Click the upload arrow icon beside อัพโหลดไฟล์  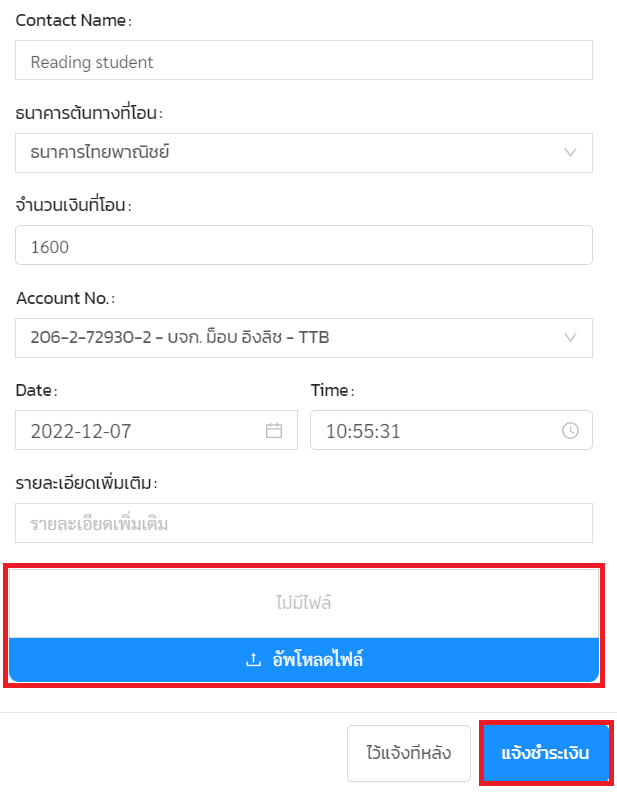(x=253, y=659)
